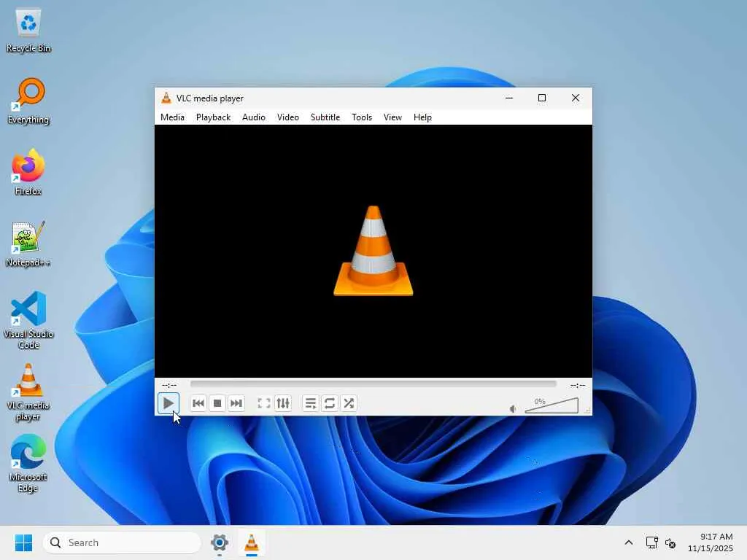Screen dimensions: 747x560
Task: Toggle random shuffle playback
Action: point(349,403)
